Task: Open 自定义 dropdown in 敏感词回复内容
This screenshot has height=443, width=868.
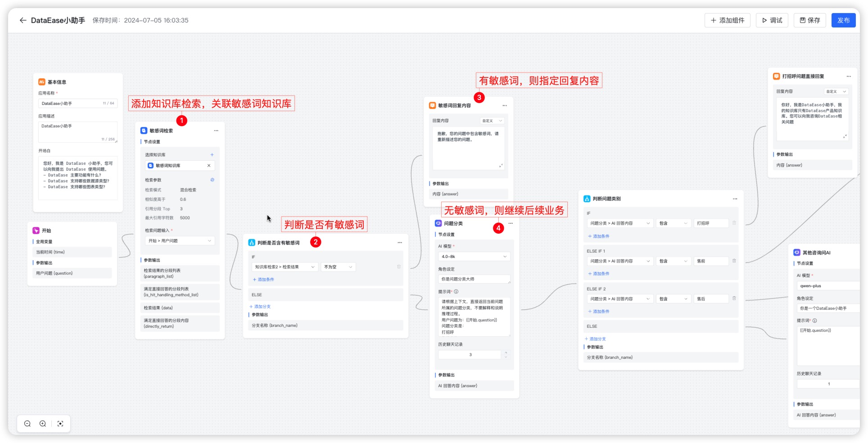Action: pyautogui.click(x=492, y=121)
